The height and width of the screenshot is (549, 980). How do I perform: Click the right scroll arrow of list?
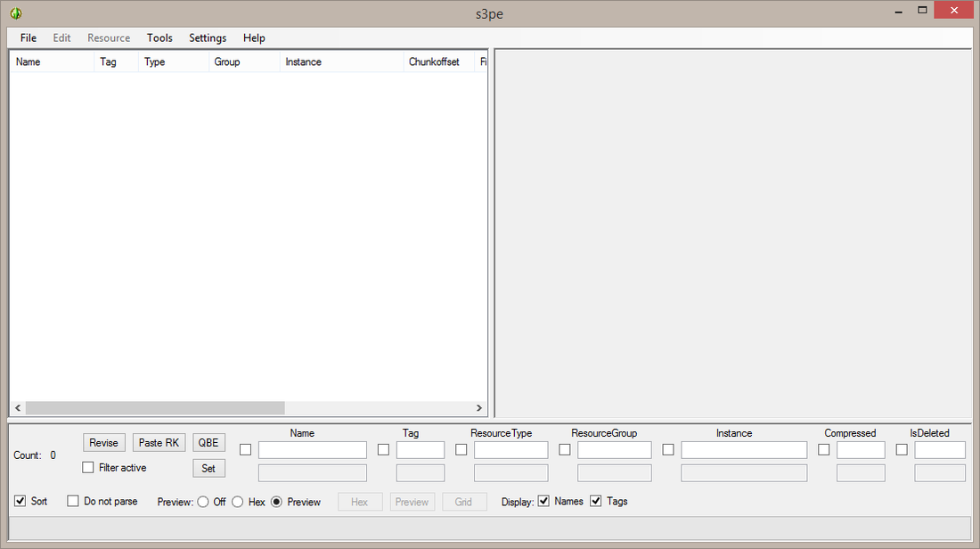[x=478, y=407]
